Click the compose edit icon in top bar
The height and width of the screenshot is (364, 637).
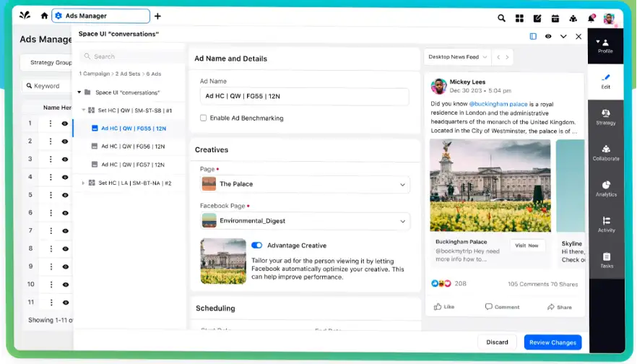click(537, 18)
